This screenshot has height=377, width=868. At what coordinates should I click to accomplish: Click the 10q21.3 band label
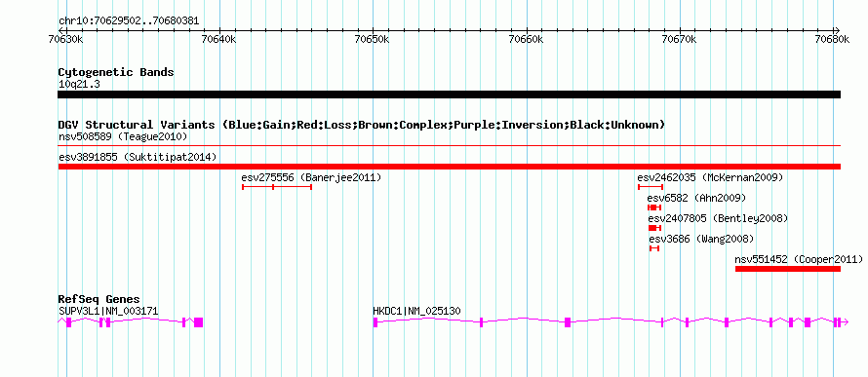tap(79, 85)
